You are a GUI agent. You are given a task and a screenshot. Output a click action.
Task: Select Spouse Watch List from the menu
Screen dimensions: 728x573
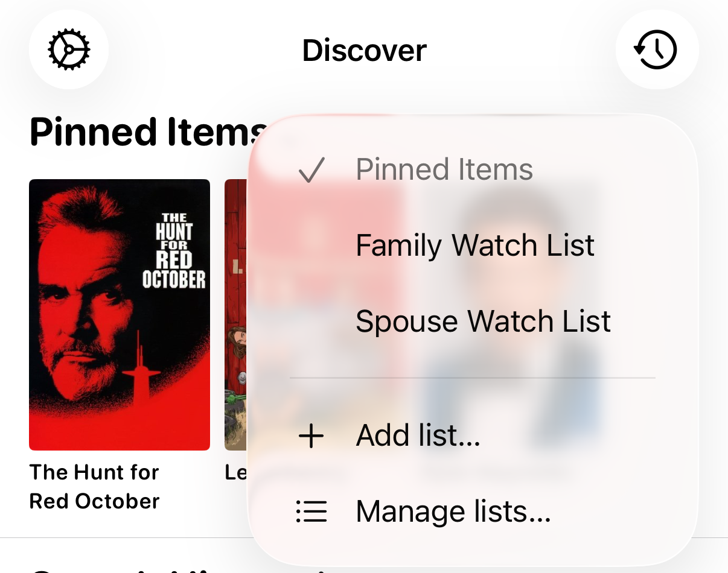(483, 321)
